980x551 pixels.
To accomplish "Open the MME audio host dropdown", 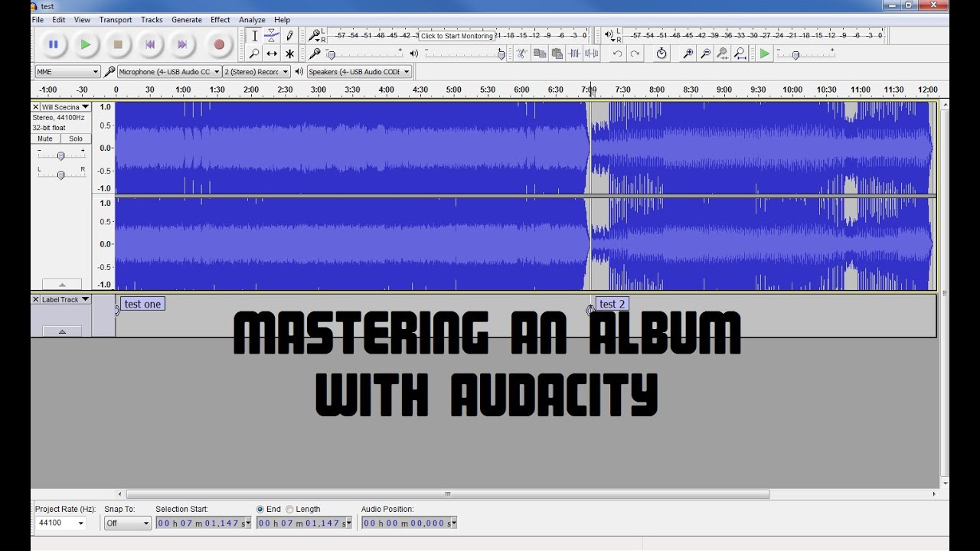I will pos(67,71).
